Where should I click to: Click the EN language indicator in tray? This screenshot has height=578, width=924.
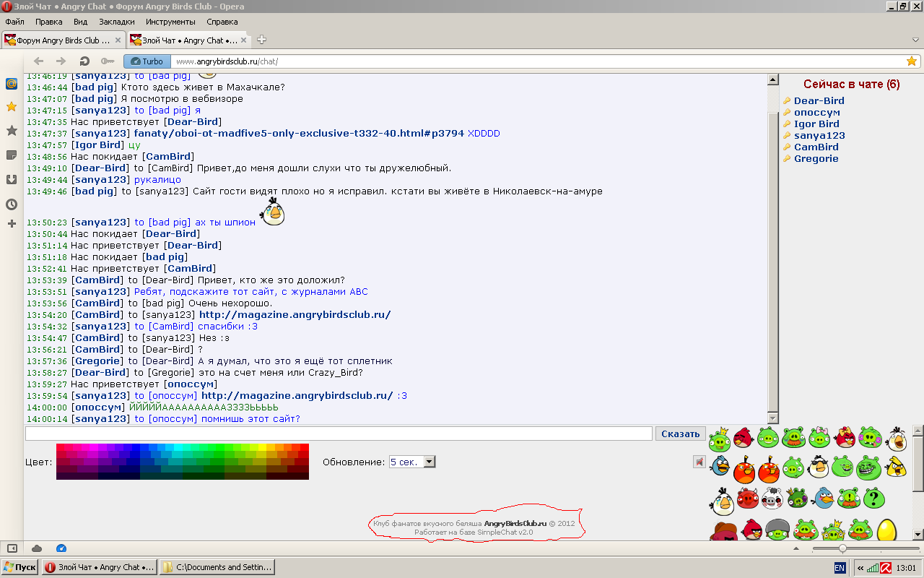(840, 568)
